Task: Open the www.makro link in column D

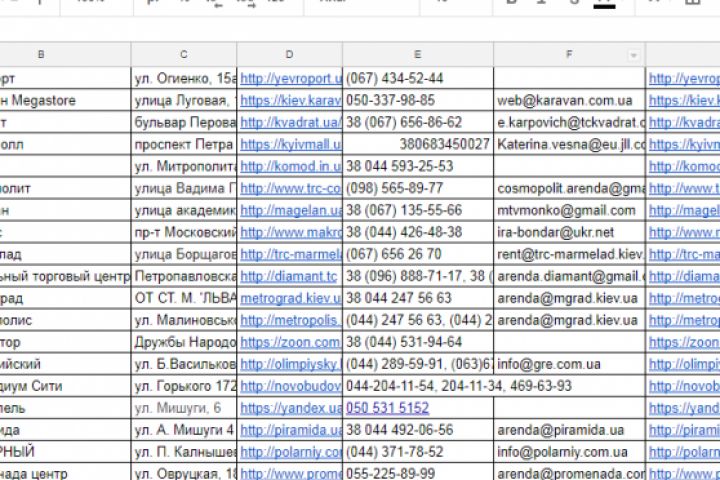Action: click(x=291, y=232)
